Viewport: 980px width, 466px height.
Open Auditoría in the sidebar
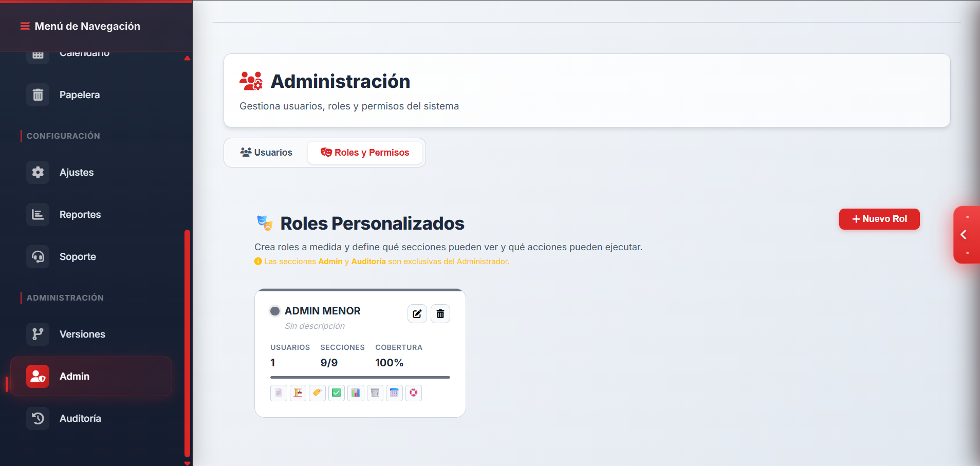91,419
